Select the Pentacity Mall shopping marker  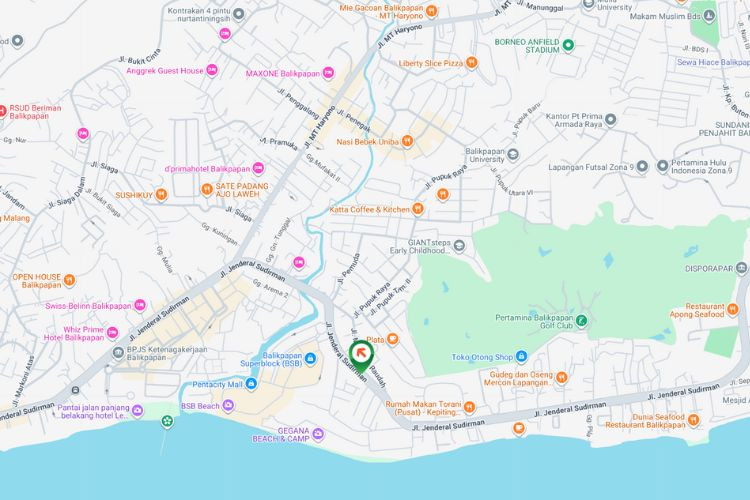tap(251, 383)
